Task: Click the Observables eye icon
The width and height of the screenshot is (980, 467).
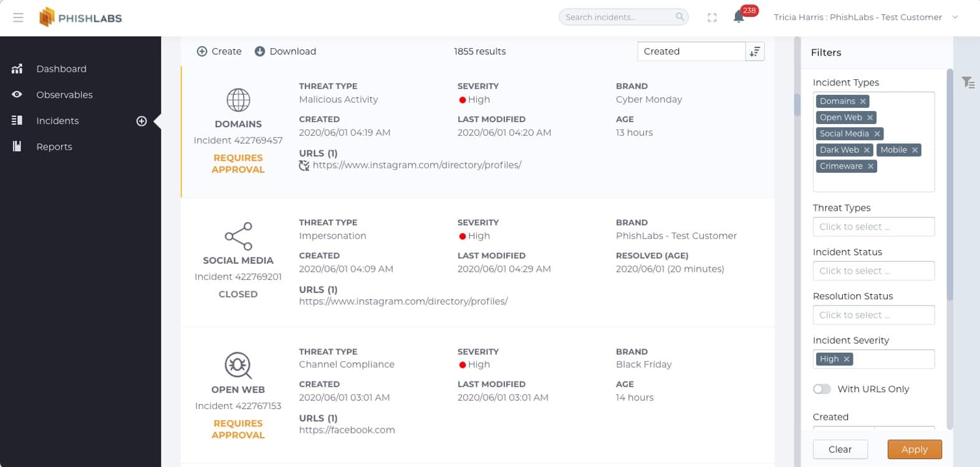Action: [x=17, y=95]
